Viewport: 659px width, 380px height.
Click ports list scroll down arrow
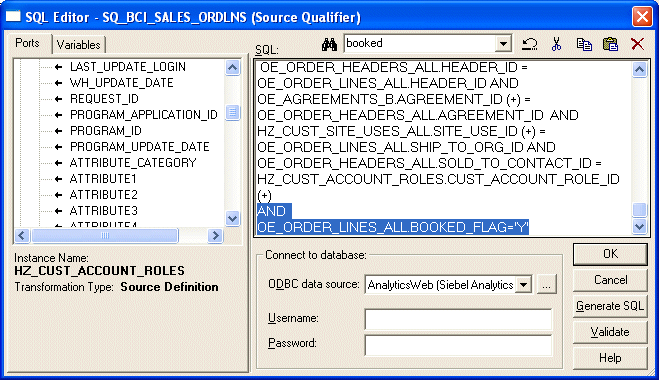pos(232,218)
